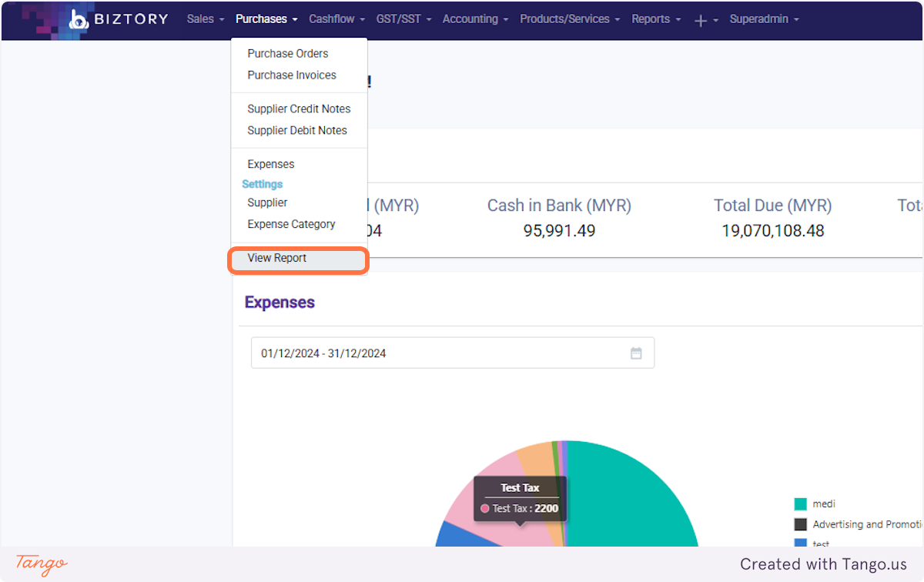The image size is (924, 582).
Task: Click the Biztory logo icon
Action: coord(79,19)
